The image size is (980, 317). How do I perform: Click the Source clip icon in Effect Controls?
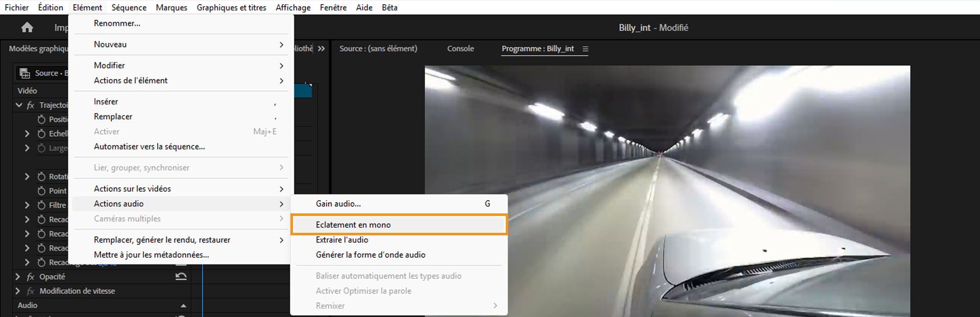click(x=24, y=73)
